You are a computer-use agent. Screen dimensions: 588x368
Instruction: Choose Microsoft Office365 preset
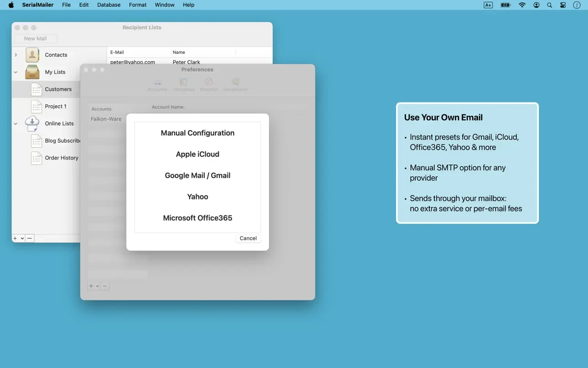tap(198, 218)
